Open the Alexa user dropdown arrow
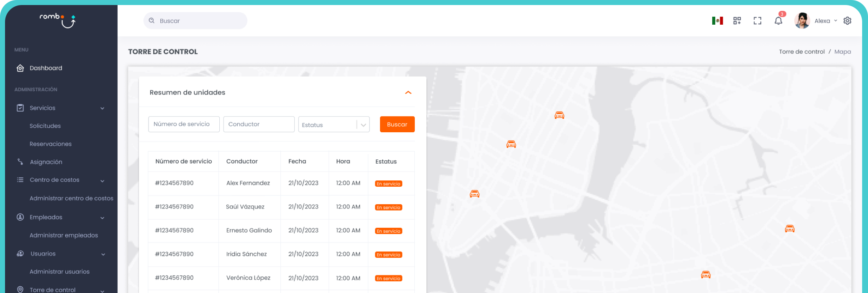 point(835,21)
